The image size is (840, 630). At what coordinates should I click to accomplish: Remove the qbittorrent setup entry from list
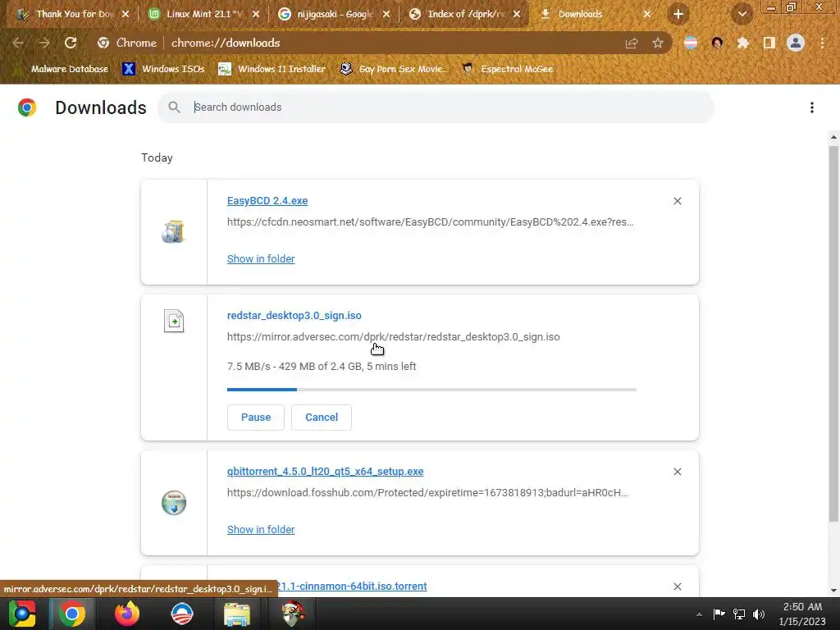tap(677, 472)
